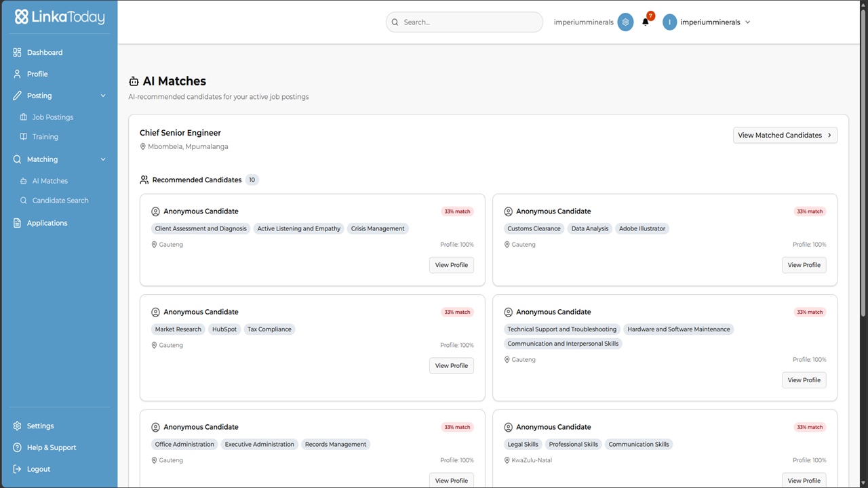Open Candidate Search page

[x=60, y=201]
